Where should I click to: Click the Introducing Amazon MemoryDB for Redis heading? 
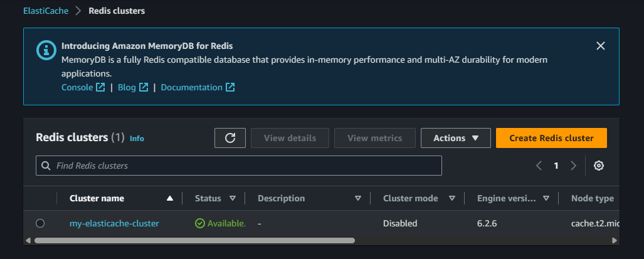tap(147, 46)
